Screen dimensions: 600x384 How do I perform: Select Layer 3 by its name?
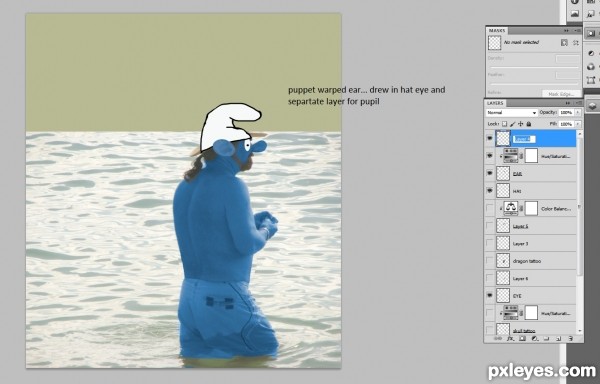point(520,244)
